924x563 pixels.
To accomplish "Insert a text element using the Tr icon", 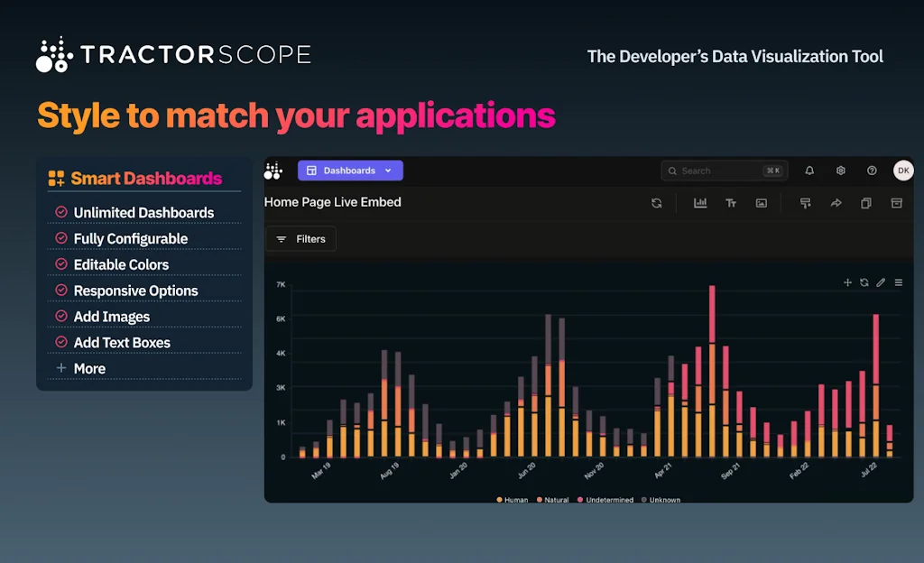I will point(732,202).
